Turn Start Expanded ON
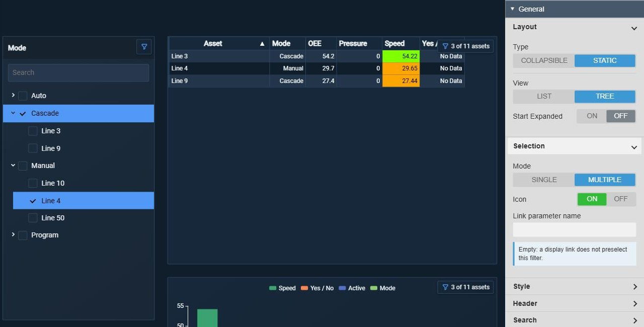Viewport: 644px width, 327px height. [x=592, y=116]
